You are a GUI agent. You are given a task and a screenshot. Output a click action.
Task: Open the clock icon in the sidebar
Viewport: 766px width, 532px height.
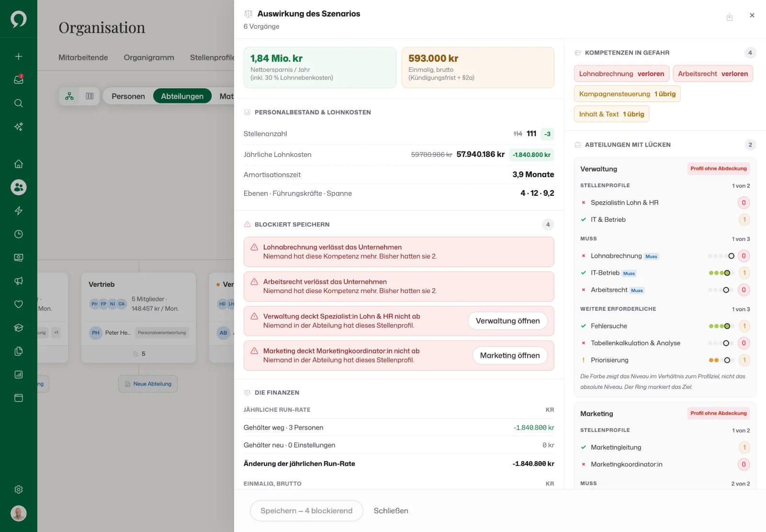coord(19,234)
